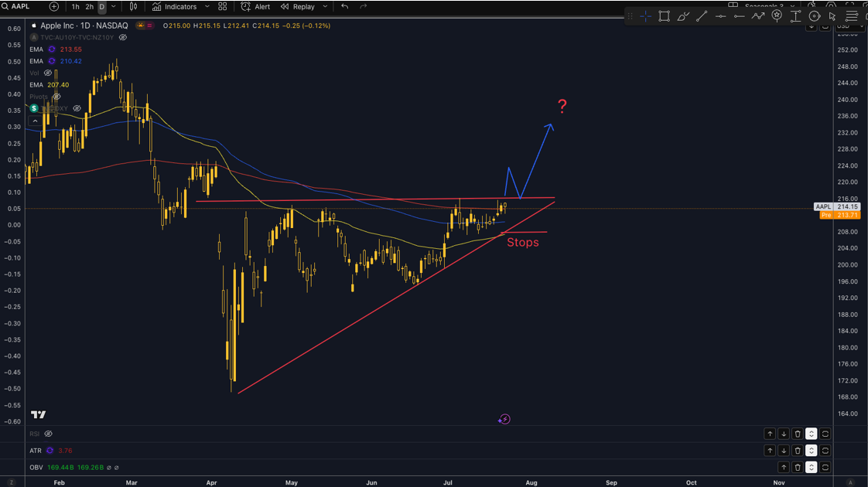Collapse the RSI pane
868x487 pixels.
pyautogui.click(x=812, y=434)
